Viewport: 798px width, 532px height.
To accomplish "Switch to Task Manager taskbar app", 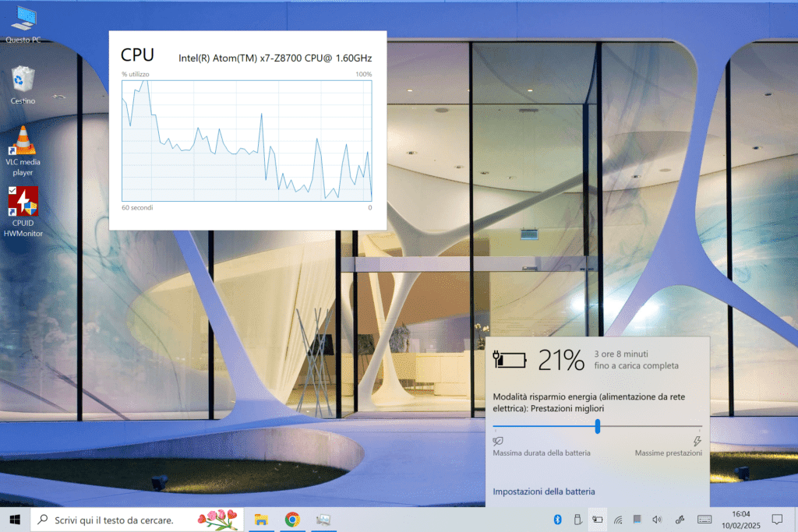I will point(323,520).
